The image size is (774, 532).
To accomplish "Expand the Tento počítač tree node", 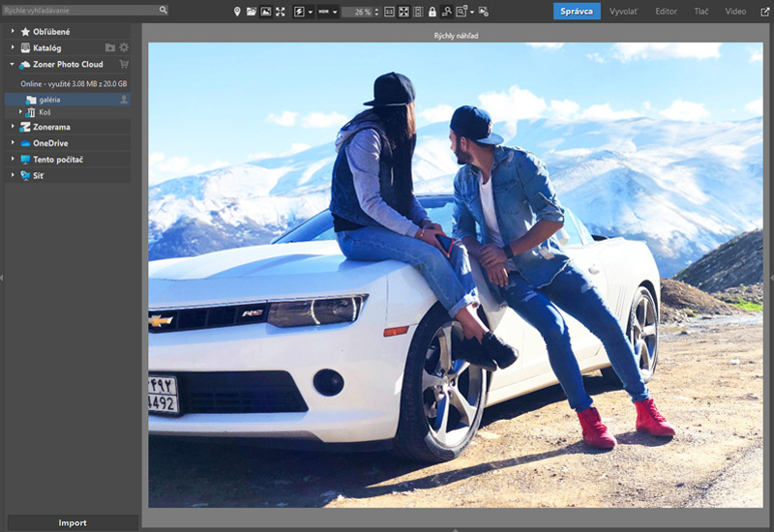I will (x=13, y=159).
